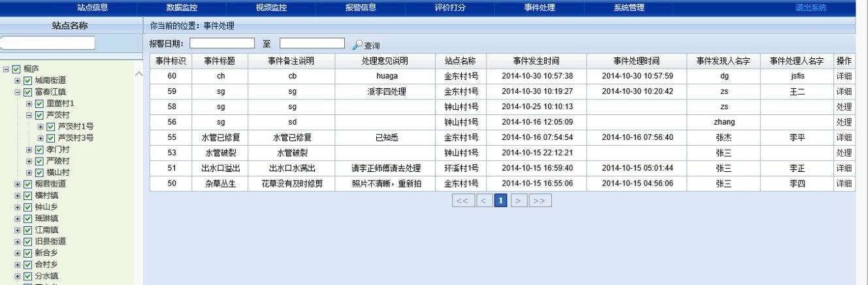The height and width of the screenshot is (285, 868).
Task: Expand the 里董村1 tree node
Action: (x=29, y=104)
